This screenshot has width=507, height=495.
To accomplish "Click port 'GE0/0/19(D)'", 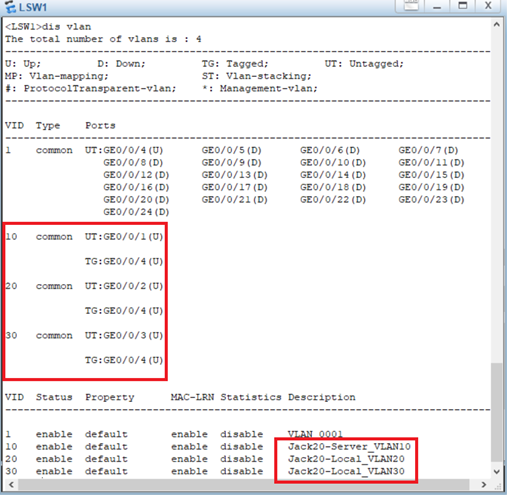I will click(431, 187).
